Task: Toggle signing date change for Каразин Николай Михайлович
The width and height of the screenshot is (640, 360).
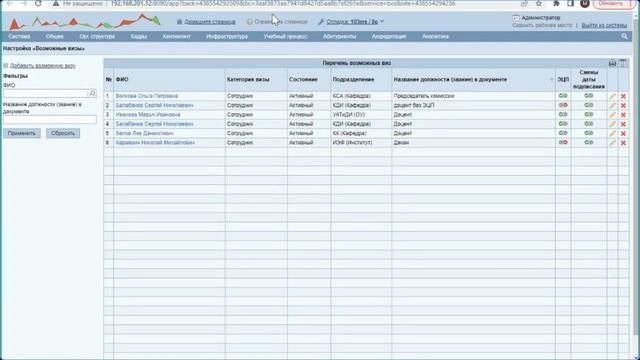Action: point(589,142)
